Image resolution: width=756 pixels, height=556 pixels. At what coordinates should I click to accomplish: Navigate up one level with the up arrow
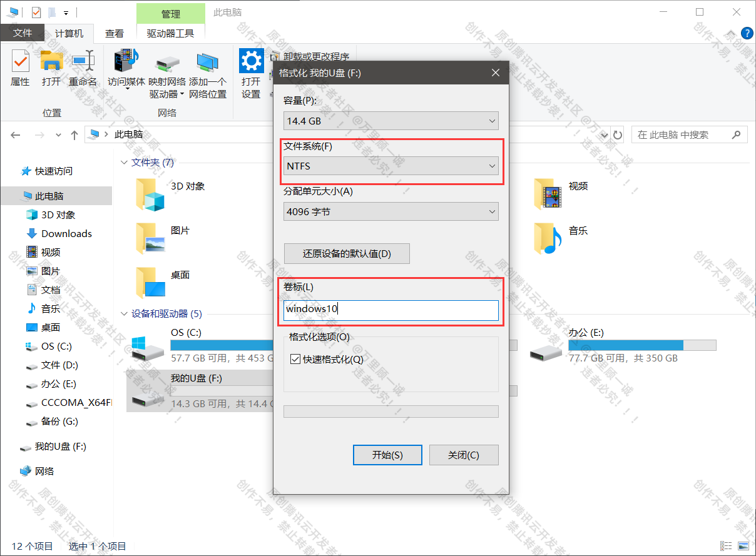(74, 134)
